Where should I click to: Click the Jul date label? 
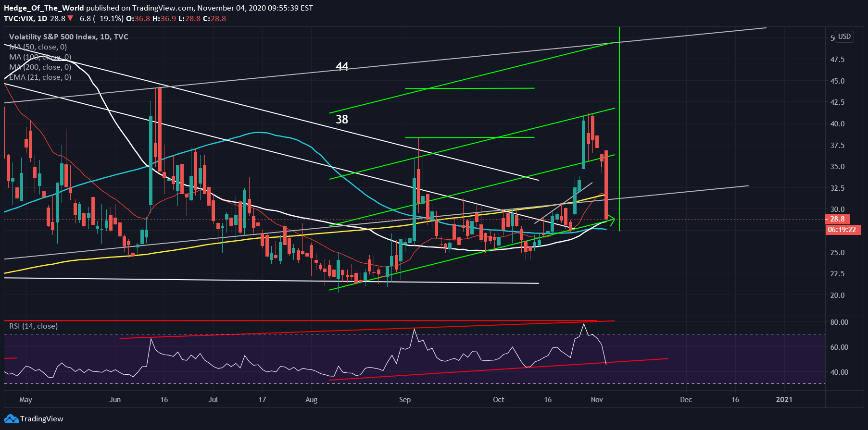coord(213,400)
